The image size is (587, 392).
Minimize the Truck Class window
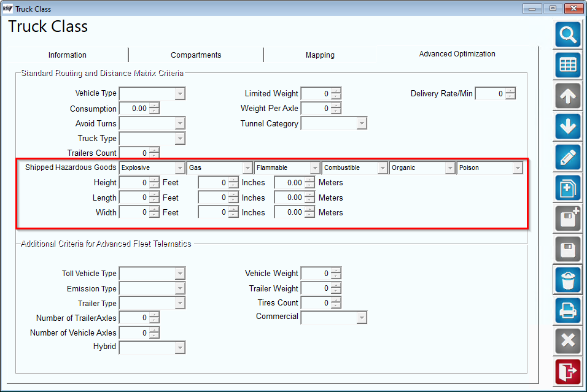click(532, 9)
